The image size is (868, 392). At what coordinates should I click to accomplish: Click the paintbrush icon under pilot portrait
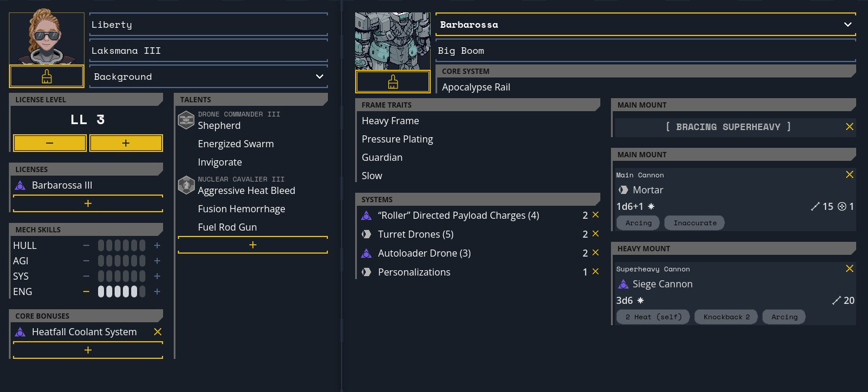pyautogui.click(x=47, y=76)
